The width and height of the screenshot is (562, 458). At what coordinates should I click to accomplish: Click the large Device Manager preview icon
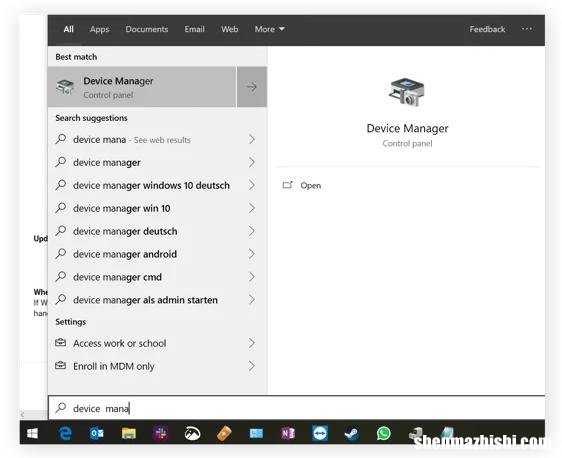click(407, 92)
